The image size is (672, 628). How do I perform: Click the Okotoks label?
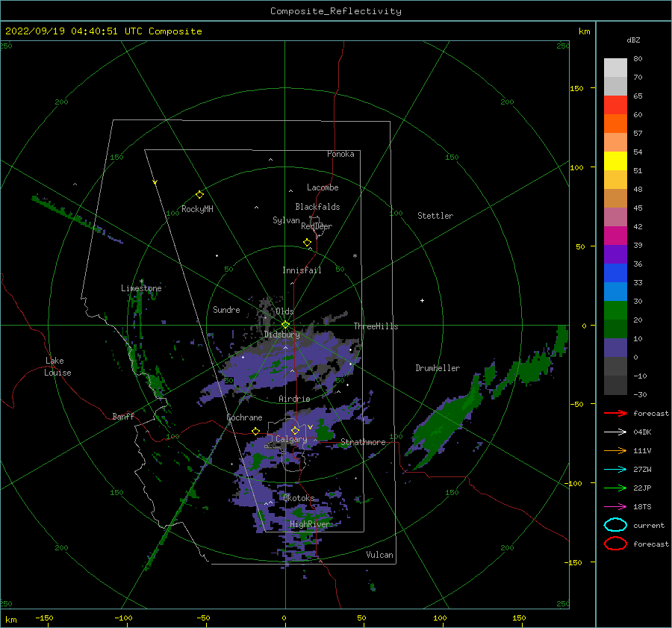point(299,498)
